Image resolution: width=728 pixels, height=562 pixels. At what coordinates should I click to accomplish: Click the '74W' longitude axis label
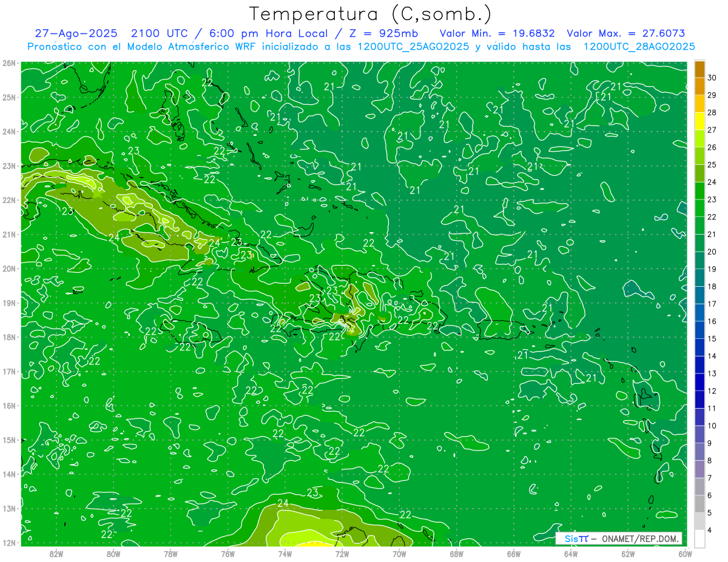(x=285, y=554)
